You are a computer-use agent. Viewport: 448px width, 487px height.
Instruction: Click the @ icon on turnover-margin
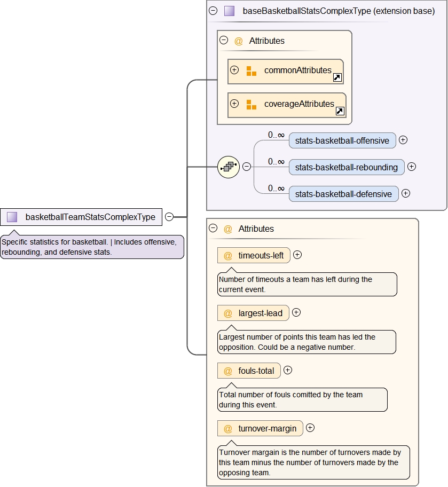(228, 428)
